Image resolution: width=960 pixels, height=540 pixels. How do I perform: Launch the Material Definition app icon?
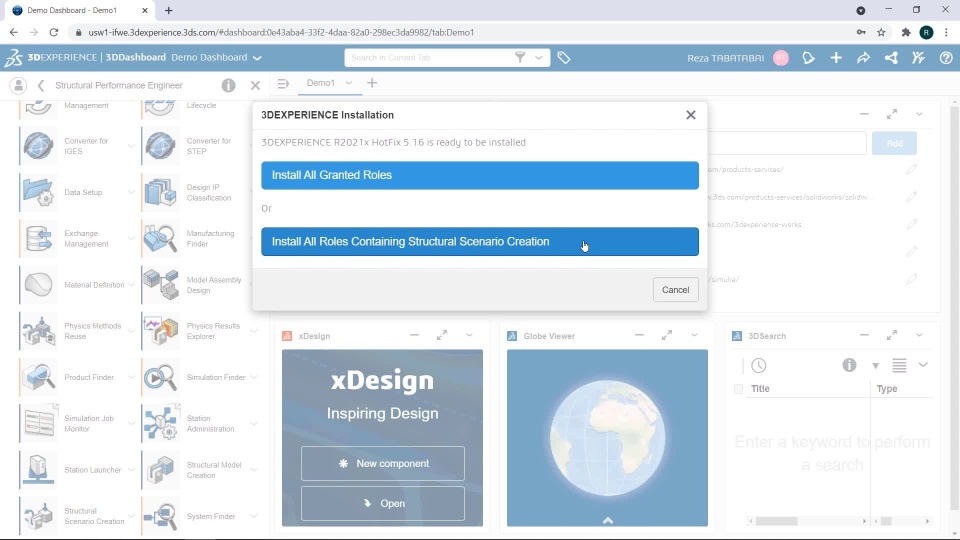(39, 285)
